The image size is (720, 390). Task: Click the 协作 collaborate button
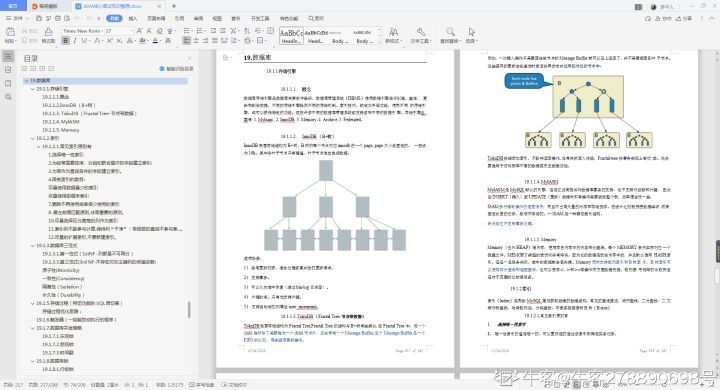(663, 18)
